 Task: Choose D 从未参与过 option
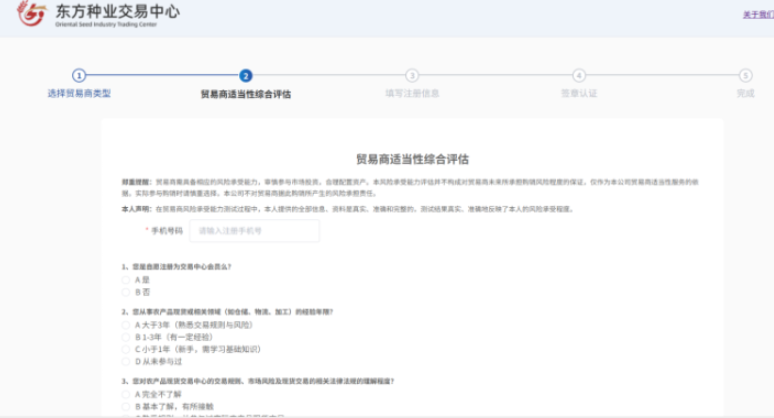127,361
